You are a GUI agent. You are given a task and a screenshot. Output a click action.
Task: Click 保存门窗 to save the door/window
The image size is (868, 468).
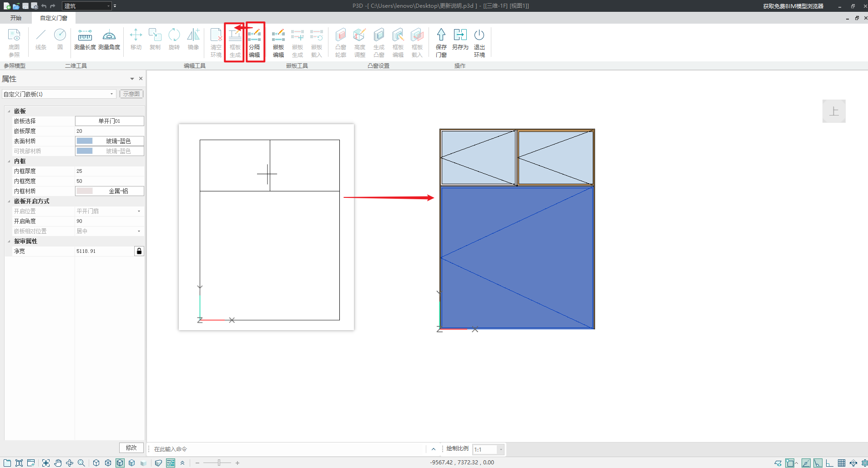[x=441, y=42]
